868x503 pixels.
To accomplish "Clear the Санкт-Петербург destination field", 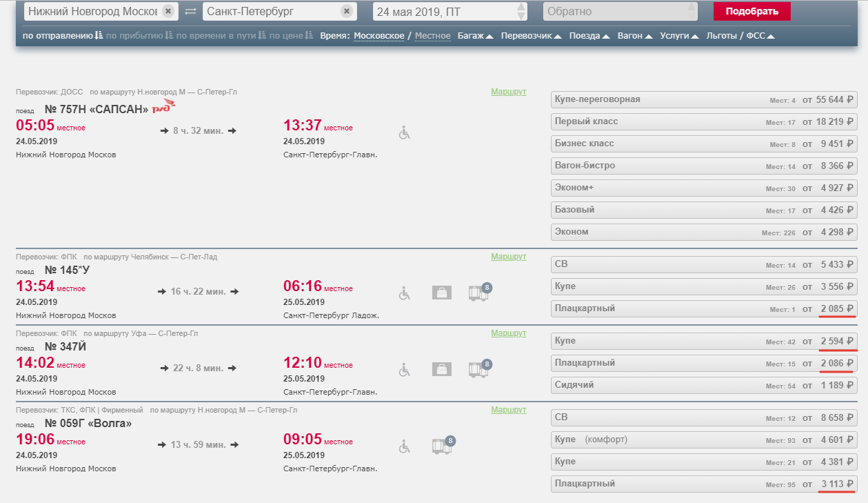I will pos(347,12).
